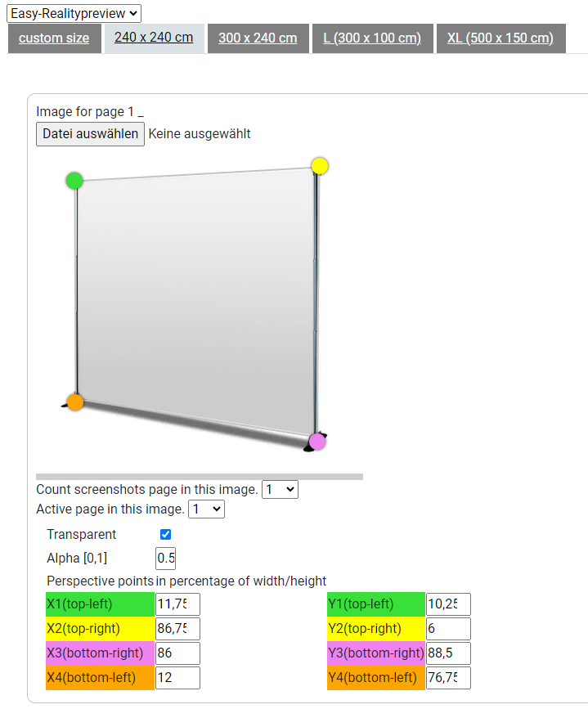Click the X1(top-left) value field

(177, 604)
